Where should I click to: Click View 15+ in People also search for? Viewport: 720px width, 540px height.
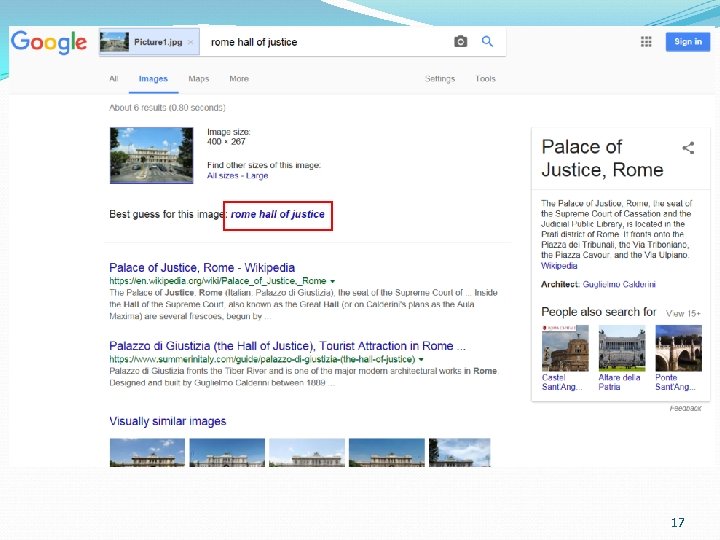point(683,314)
